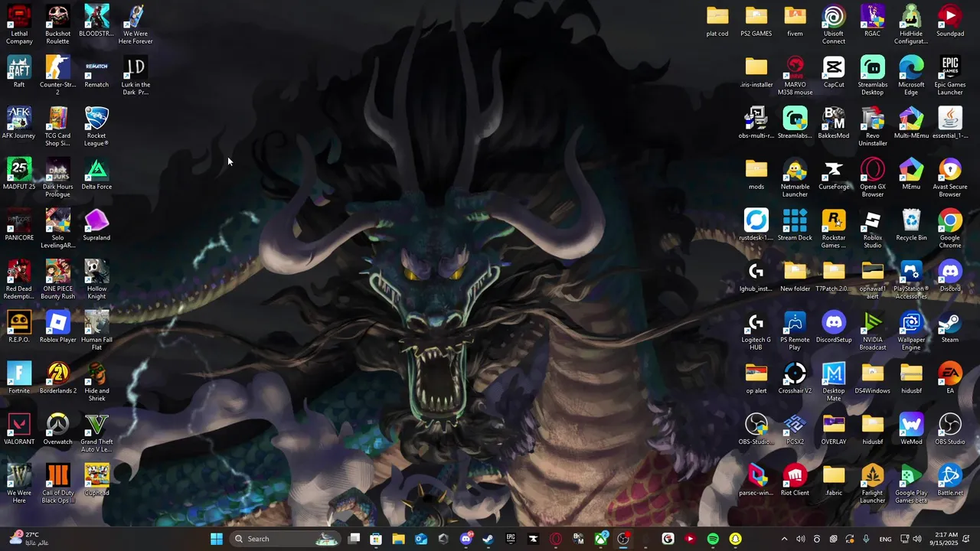This screenshot has width=980, height=551.
Task: Select the NVIDIA Broadcast desktop icon
Action: pos(873,331)
